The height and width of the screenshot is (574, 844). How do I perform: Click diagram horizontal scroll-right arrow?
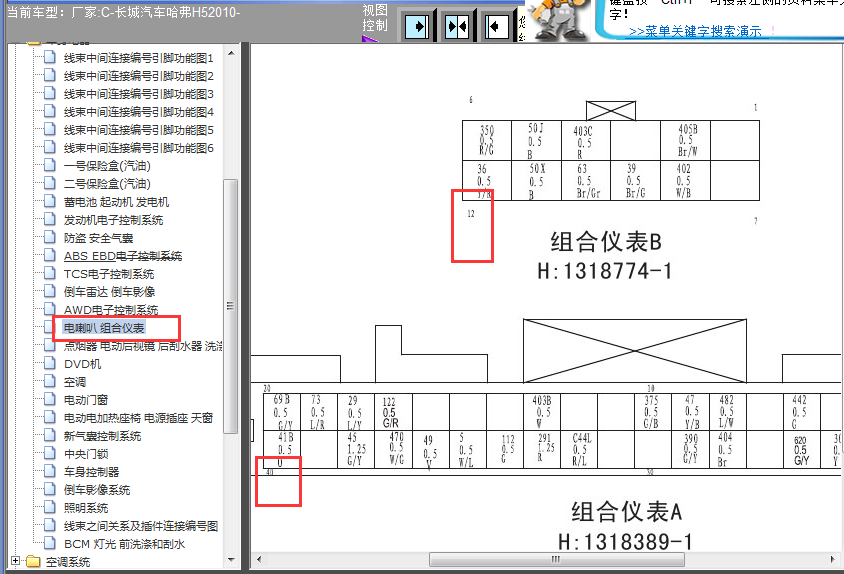pyautogui.click(x=832, y=559)
